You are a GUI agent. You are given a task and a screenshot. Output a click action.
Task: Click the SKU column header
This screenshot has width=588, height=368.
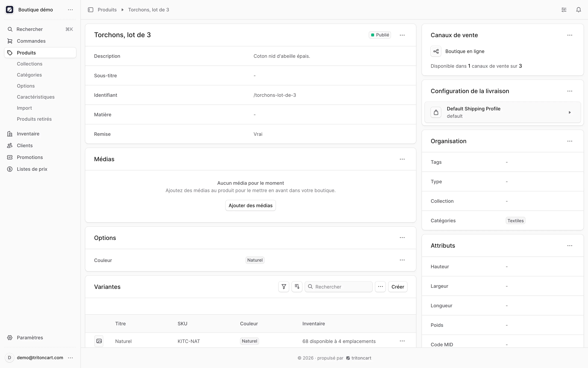182,324
